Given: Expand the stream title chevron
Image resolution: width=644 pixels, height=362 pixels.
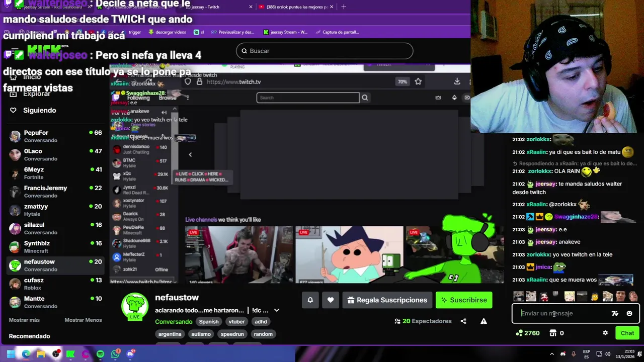Looking at the screenshot, I should [276, 310].
